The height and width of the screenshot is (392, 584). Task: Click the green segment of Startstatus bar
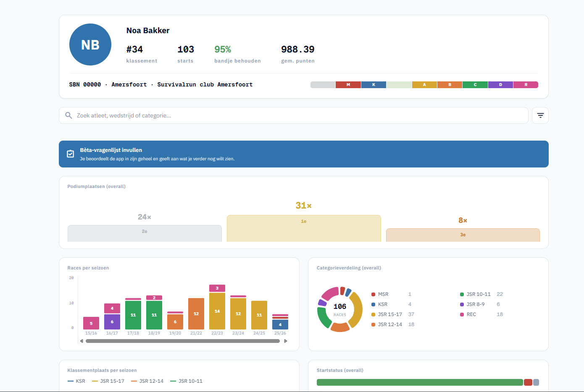pyautogui.click(x=420, y=382)
